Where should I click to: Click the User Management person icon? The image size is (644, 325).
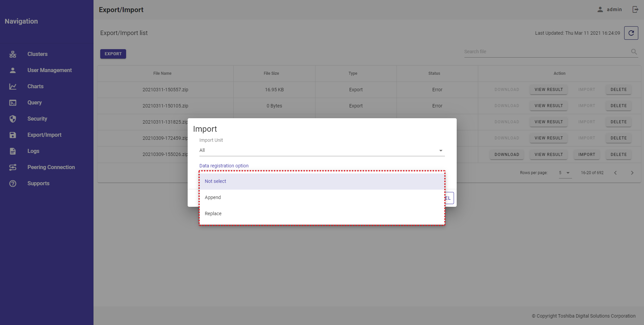click(x=13, y=70)
